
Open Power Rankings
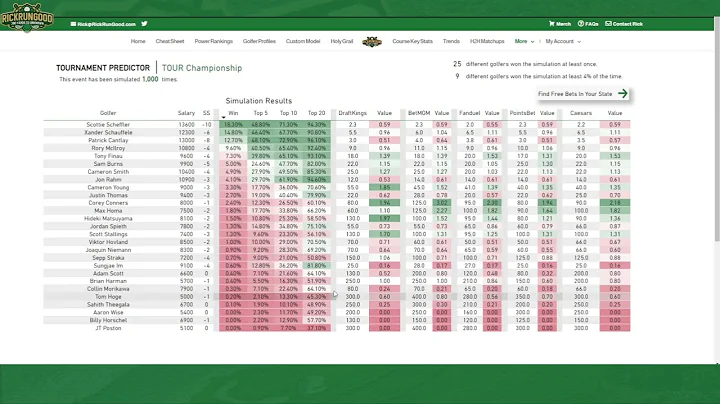[x=214, y=41]
